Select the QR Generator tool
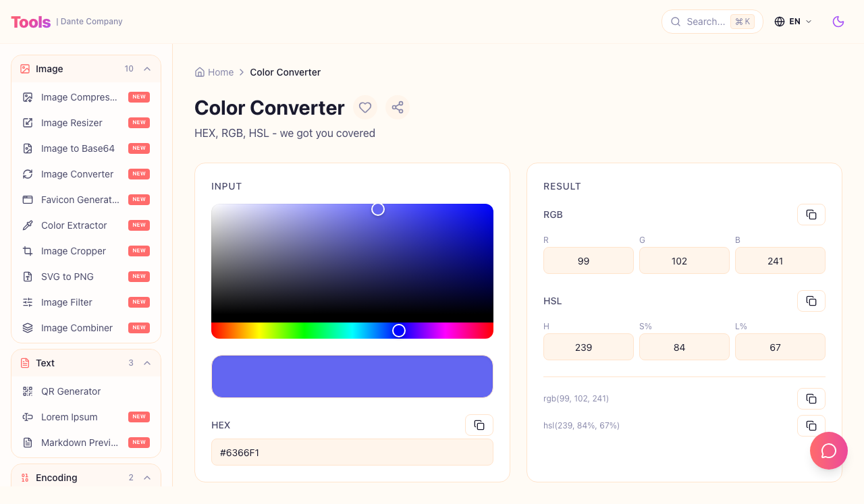 (x=70, y=391)
